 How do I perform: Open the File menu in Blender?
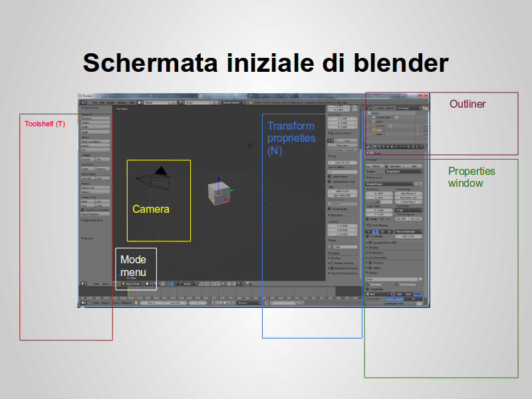click(95, 102)
